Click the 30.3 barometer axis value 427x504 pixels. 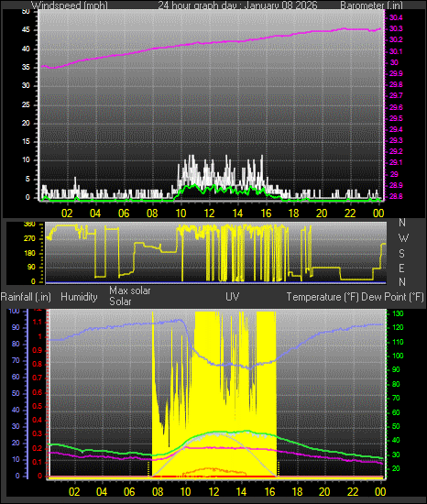(x=396, y=28)
